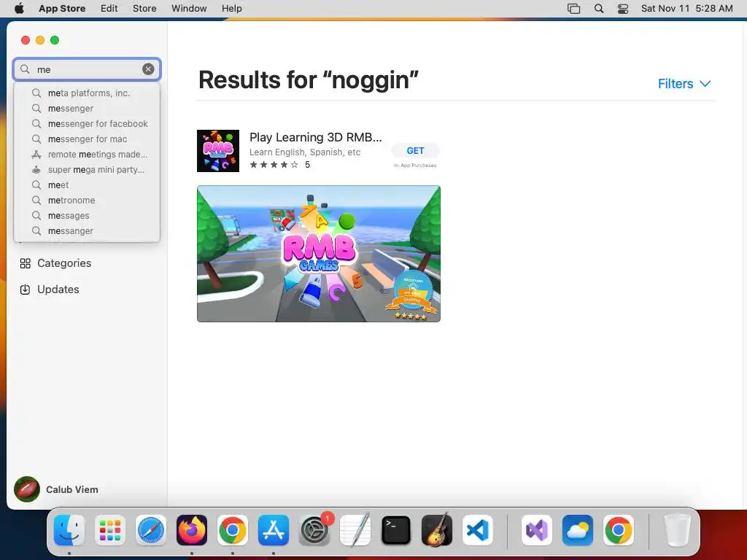
Task: Select the "messages" suggestion
Action: pyautogui.click(x=87, y=215)
